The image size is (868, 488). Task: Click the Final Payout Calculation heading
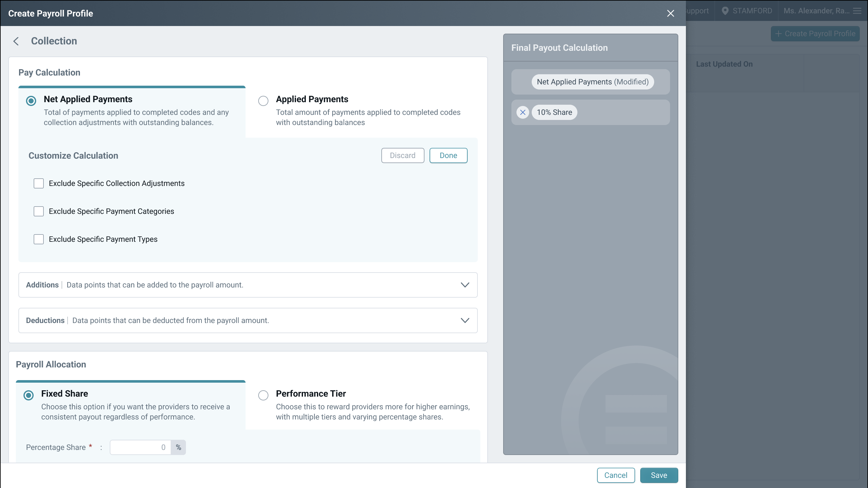coord(559,48)
